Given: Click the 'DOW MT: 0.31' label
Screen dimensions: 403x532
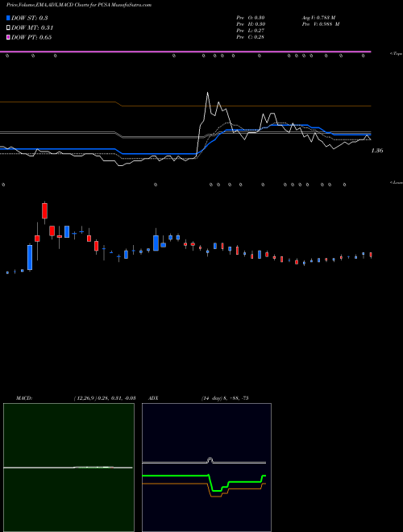Looking at the screenshot, I should pyautogui.click(x=32, y=28).
